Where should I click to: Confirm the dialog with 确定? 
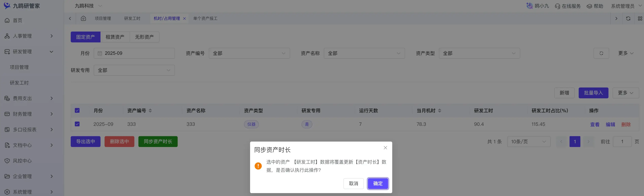(x=378, y=183)
